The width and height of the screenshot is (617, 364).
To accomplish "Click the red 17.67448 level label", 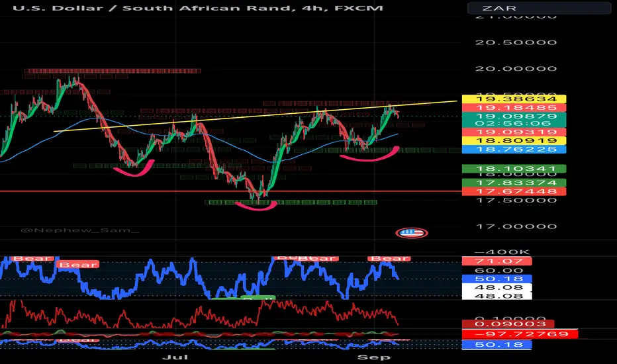I will tap(514, 191).
